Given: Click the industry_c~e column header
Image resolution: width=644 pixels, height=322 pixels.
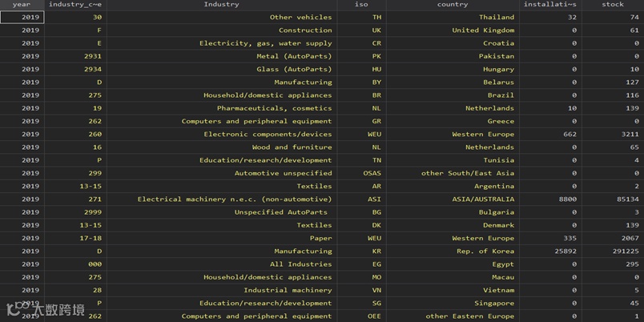Looking at the screenshot, I should (75, 5).
